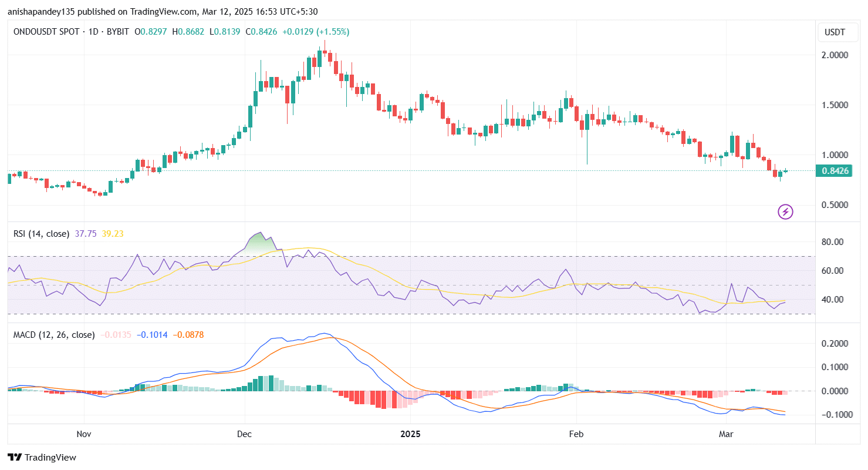The height and width of the screenshot is (470, 868).
Task: Click the 2025 label on time axis
Action: coord(410,434)
